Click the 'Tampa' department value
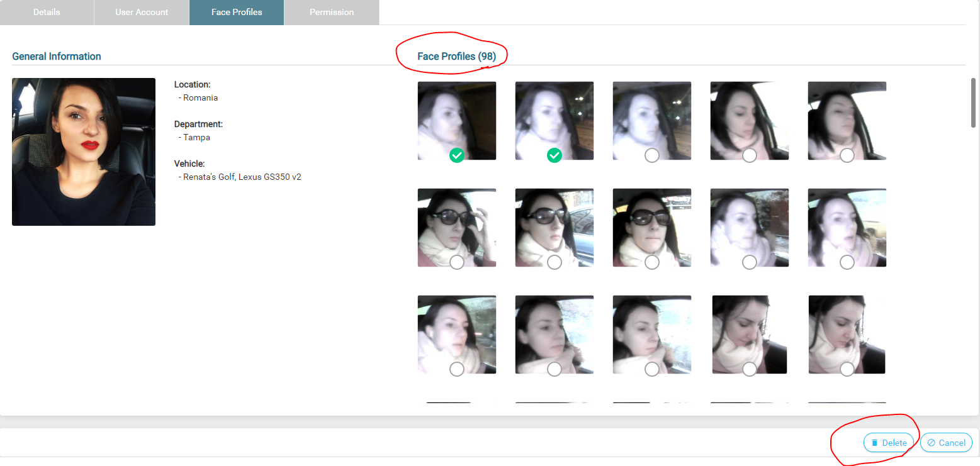 tap(196, 138)
